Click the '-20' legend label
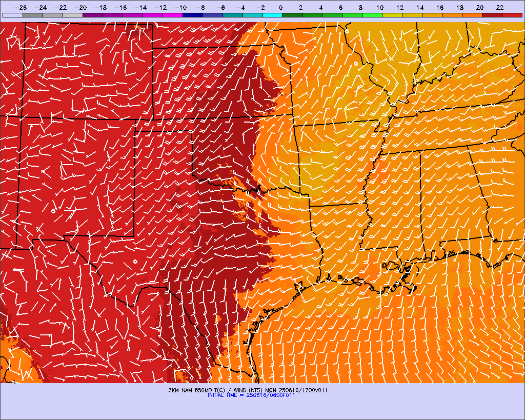Image resolution: width=525 pixels, height=420 pixels. 80,8
